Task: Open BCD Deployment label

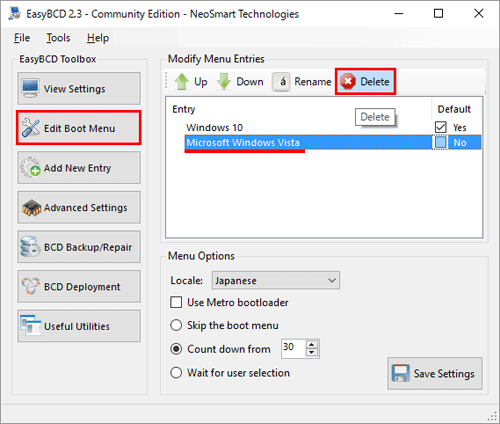Action: tap(82, 287)
